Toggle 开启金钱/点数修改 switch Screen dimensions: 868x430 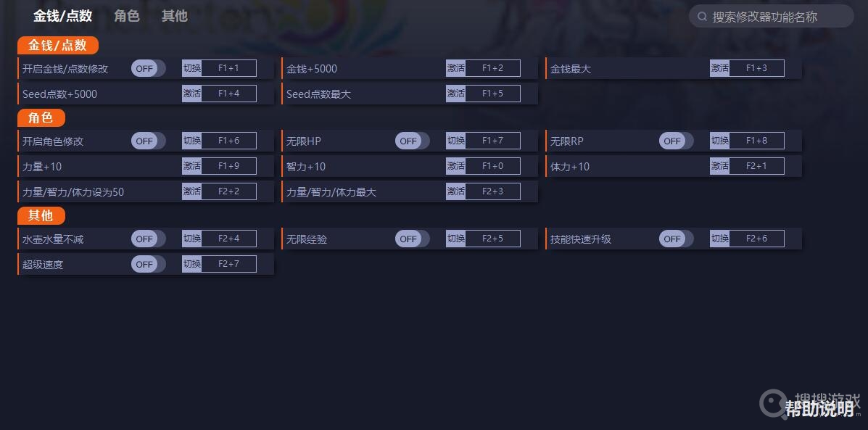148,68
